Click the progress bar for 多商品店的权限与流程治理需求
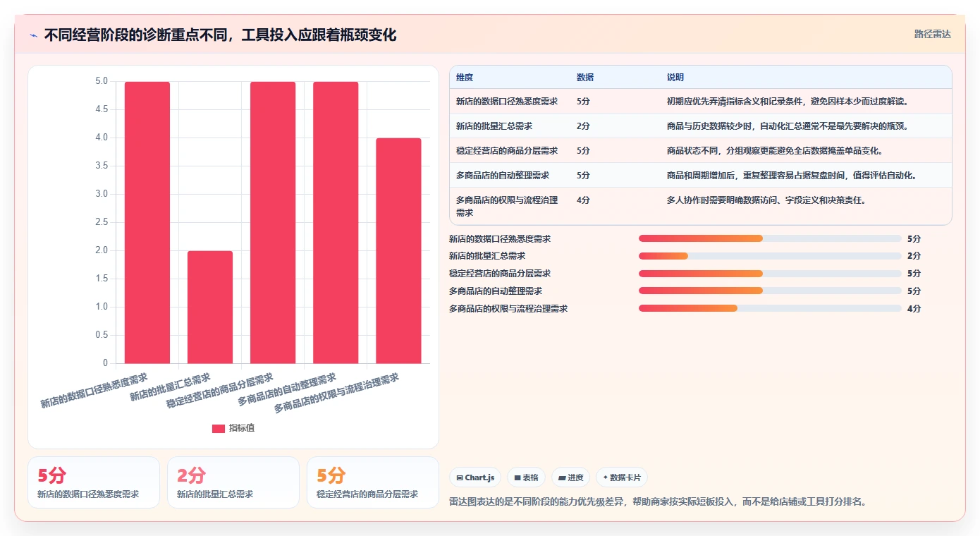The width and height of the screenshot is (980, 536). 770,308
